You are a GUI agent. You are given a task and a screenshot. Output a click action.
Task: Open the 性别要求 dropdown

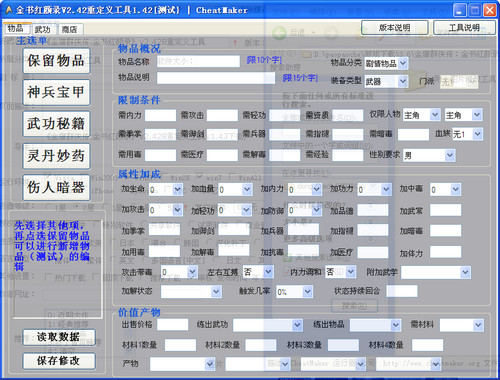click(x=429, y=155)
